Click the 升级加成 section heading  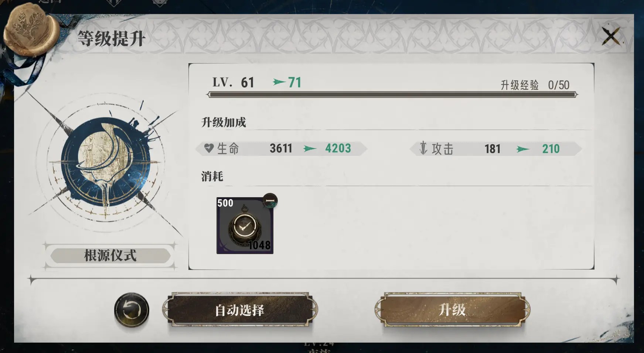pyautogui.click(x=224, y=122)
